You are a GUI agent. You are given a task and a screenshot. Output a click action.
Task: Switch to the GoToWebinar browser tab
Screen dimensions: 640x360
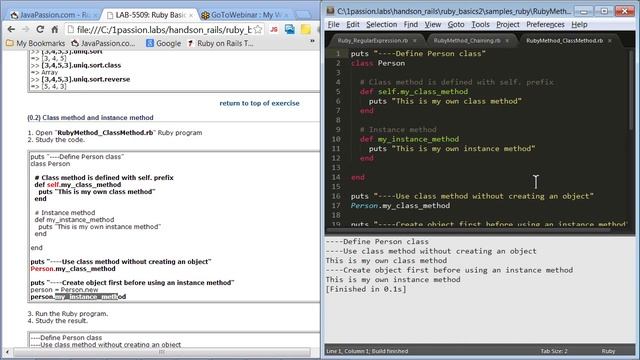click(x=245, y=15)
